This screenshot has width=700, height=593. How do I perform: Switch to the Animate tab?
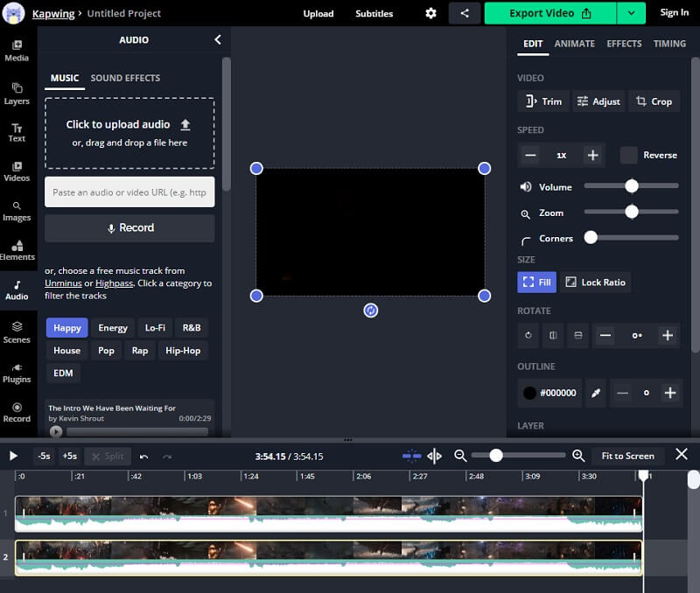tap(575, 43)
